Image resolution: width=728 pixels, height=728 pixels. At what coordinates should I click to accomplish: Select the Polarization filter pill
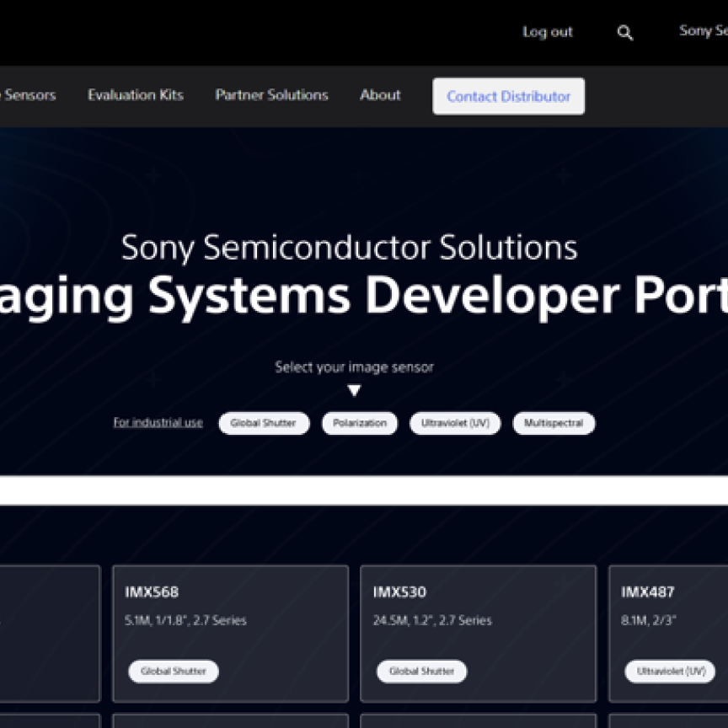(x=359, y=423)
